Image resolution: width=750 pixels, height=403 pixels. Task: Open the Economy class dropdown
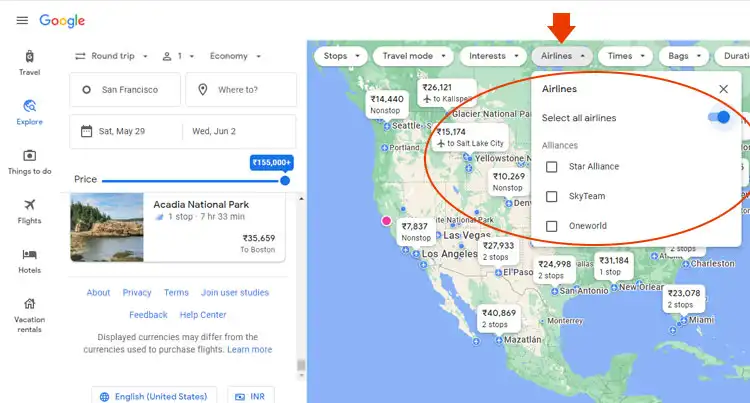coord(235,56)
